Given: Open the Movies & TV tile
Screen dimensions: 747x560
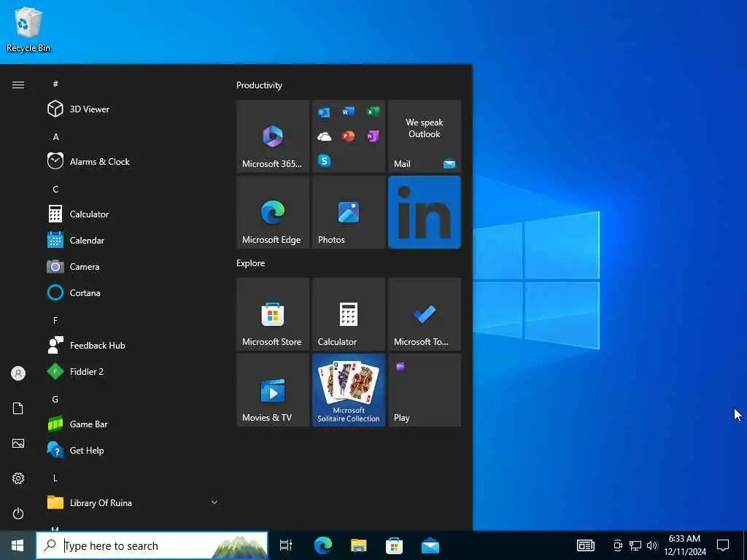Looking at the screenshot, I should pyautogui.click(x=273, y=390).
